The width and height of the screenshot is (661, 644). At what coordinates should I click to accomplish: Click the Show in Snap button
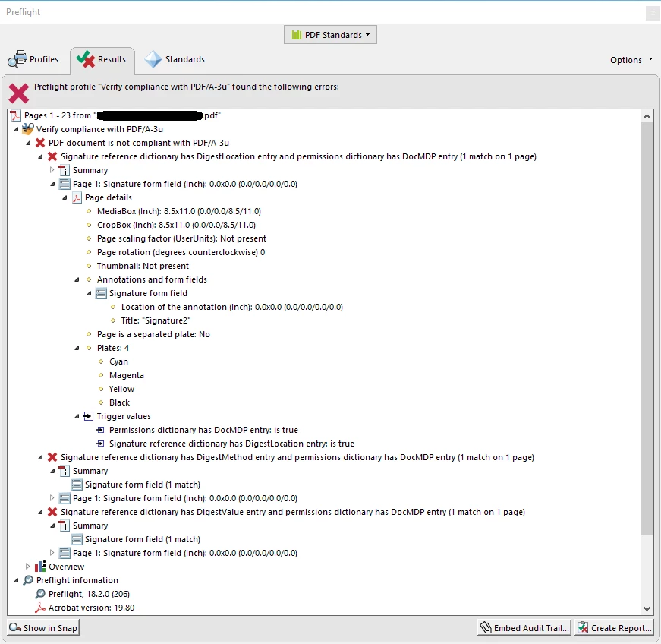click(43, 627)
